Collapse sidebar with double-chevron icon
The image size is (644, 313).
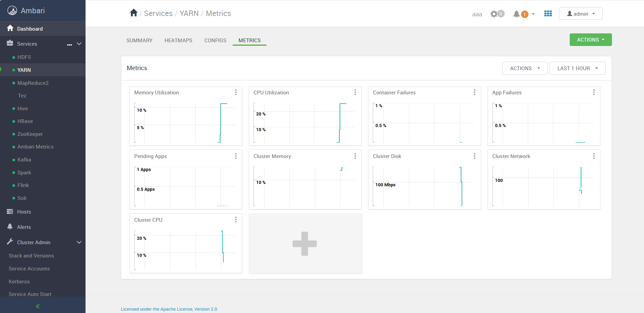pos(38,306)
